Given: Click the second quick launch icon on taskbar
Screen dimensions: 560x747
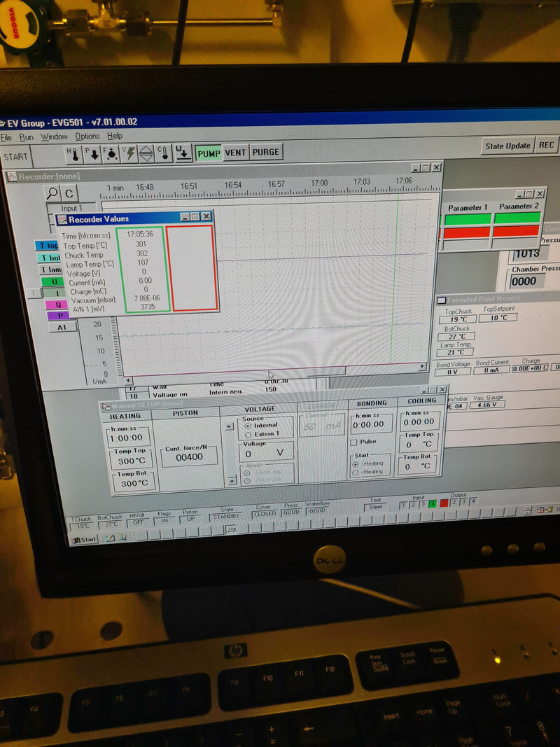Looking at the screenshot, I should pos(122,538).
